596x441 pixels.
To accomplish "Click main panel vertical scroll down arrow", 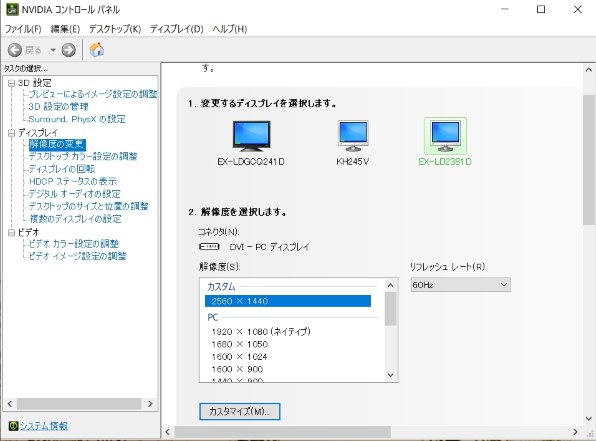I will (x=589, y=419).
